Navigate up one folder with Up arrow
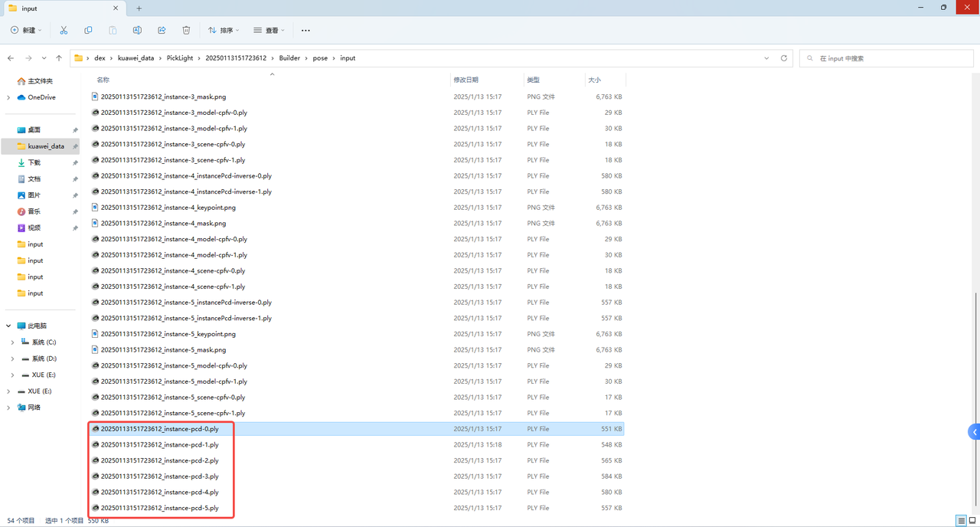Viewport: 980px width, 527px height. (59, 58)
